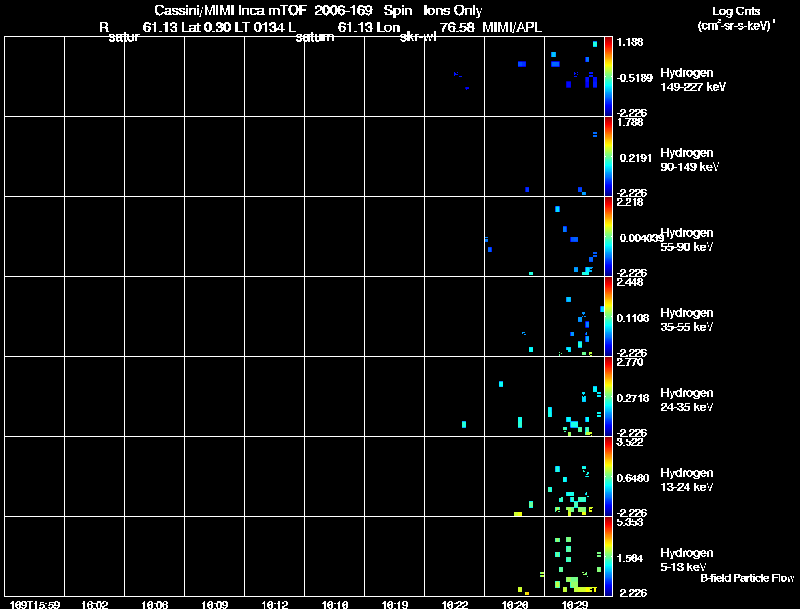Click the Lon header label

click(x=386, y=27)
